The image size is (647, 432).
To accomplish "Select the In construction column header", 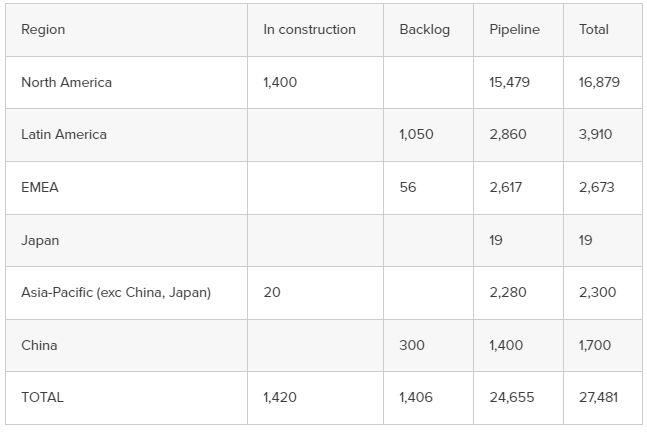I will (309, 30).
